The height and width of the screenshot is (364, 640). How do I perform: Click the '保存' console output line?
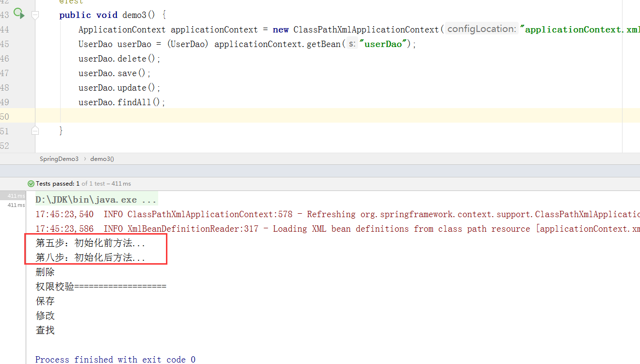[x=45, y=301]
